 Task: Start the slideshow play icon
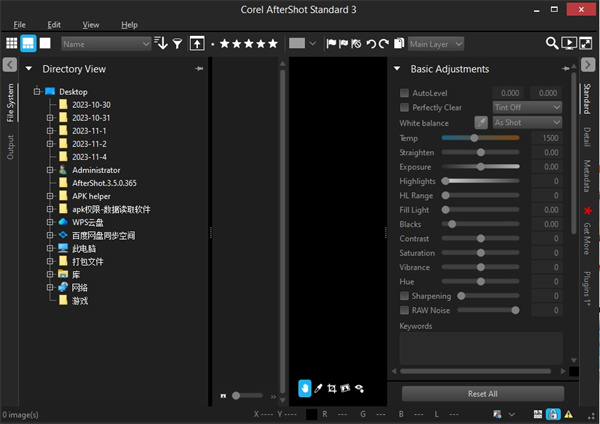point(569,43)
